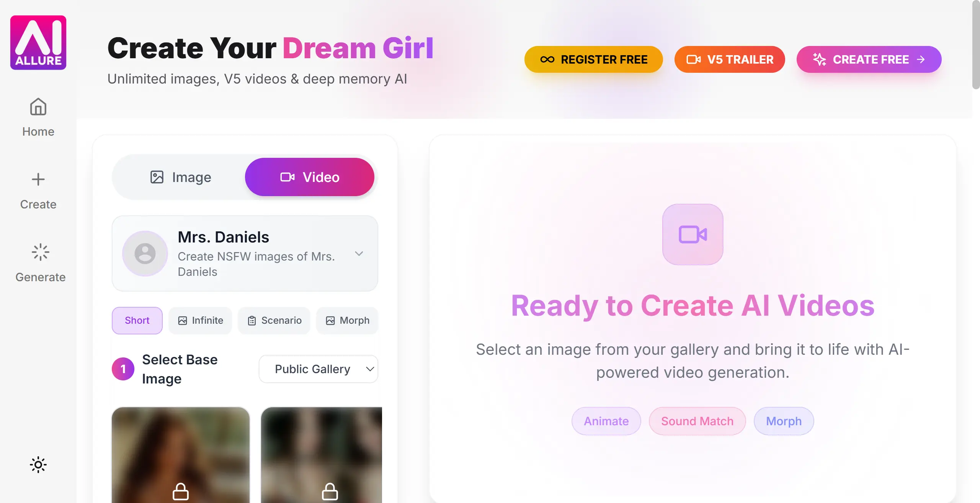This screenshot has height=503, width=980.
Task: Click Mrs. Daniels avatar icon
Action: pos(145,254)
